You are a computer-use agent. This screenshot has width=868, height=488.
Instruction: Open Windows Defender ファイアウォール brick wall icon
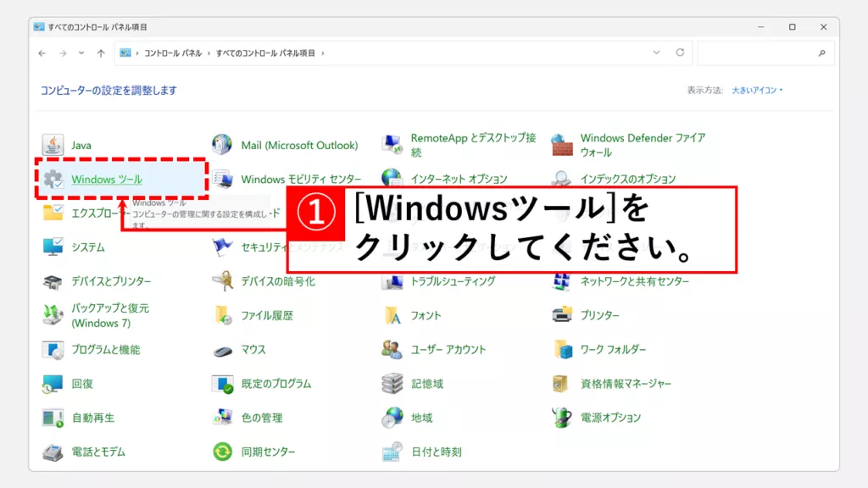click(562, 145)
